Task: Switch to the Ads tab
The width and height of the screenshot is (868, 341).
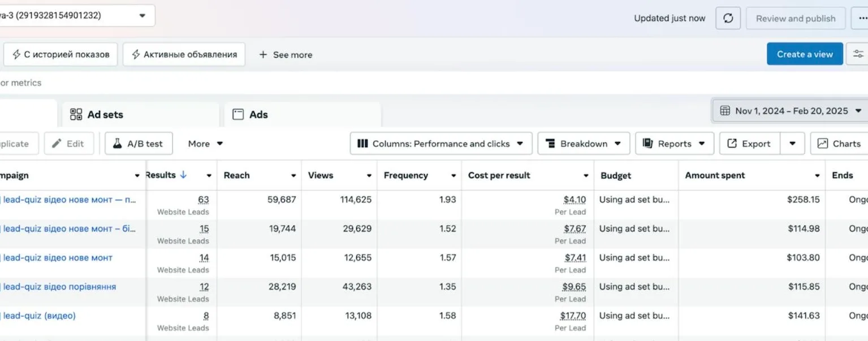Action: 303,114
